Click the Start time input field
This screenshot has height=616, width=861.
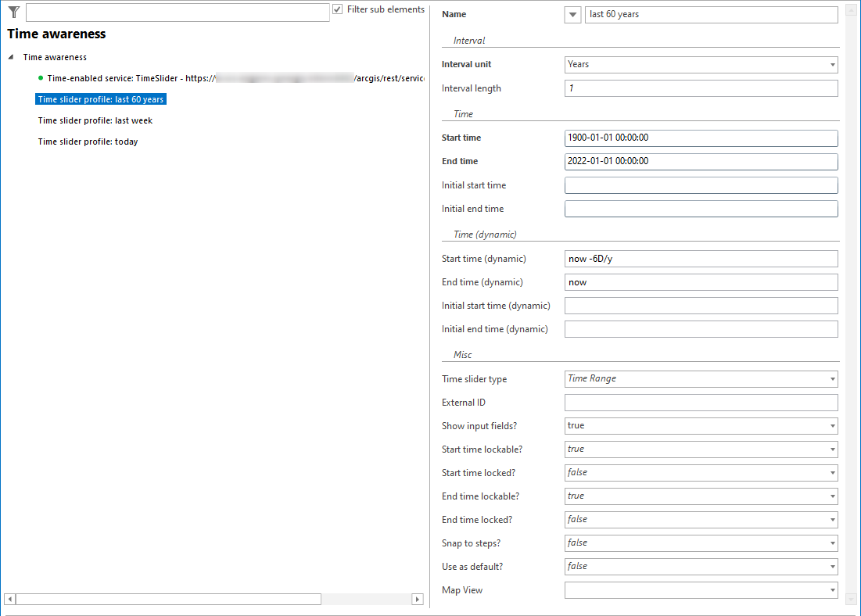click(701, 138)
